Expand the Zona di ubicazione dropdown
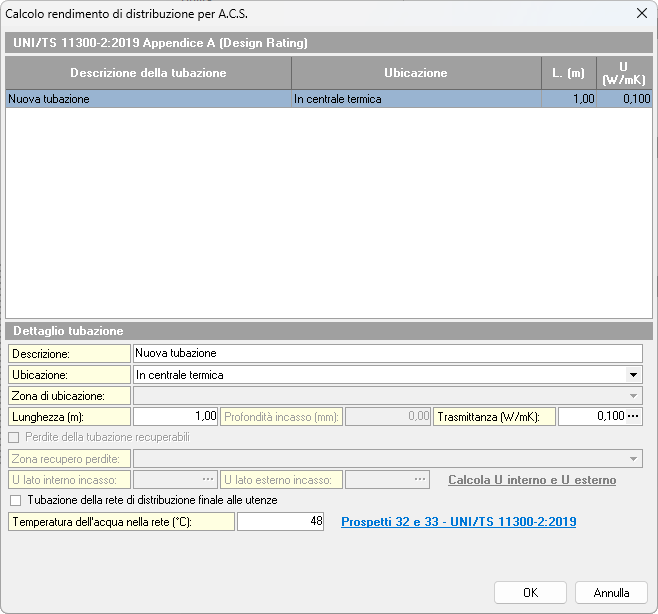Viewport: 658px width, 614px height. coord(633,396)
